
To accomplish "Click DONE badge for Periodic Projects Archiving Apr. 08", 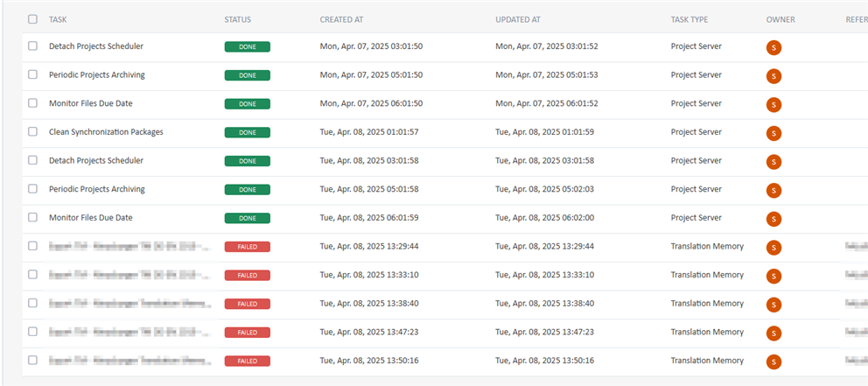I will 248,189.
